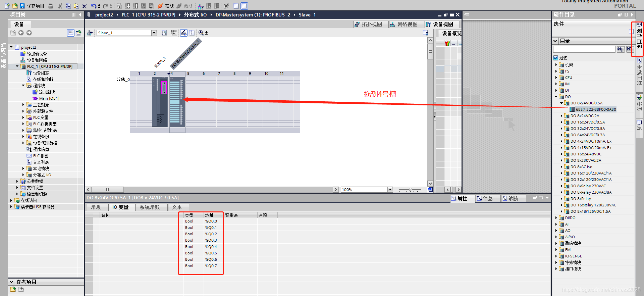Click Show module labels NAME icon
Image resolution: width=644 pixels, height=296 pixels.
coord(174,33)
